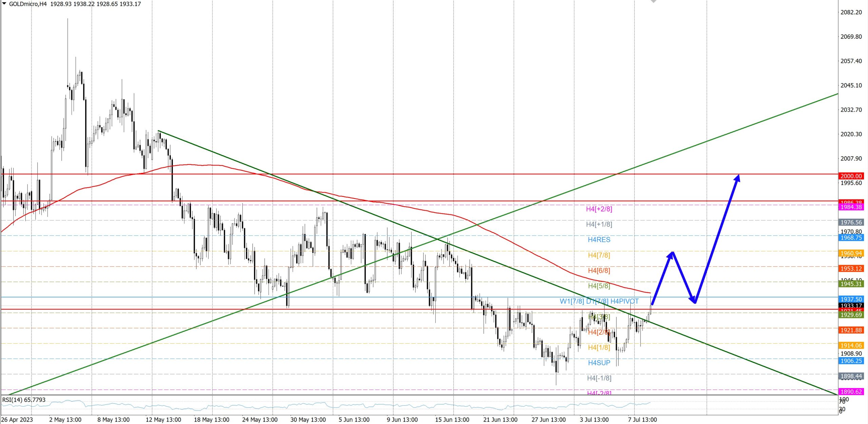Select the H4[+2/8] level label
868x424 pixels.
coord(599,209)
